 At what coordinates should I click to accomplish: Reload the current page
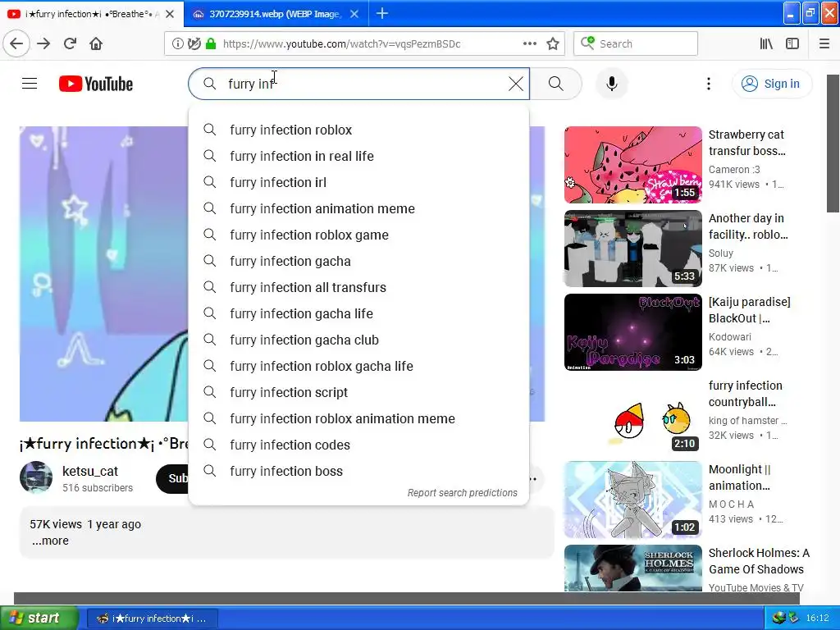click(x=70, y=43)
